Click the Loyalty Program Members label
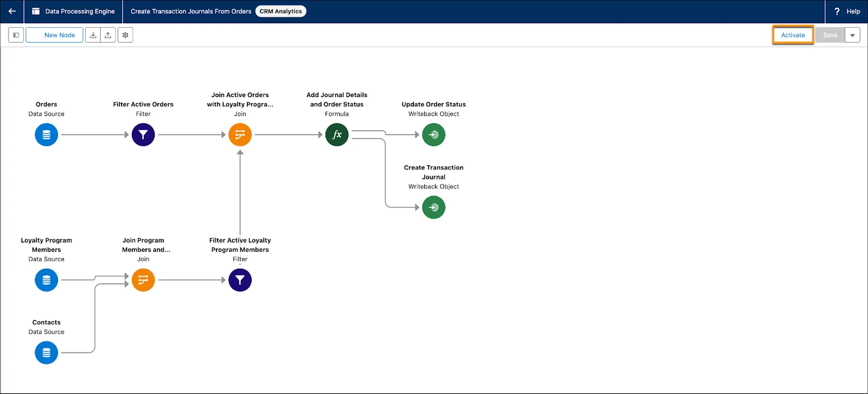868x394 pixels. 47,245
